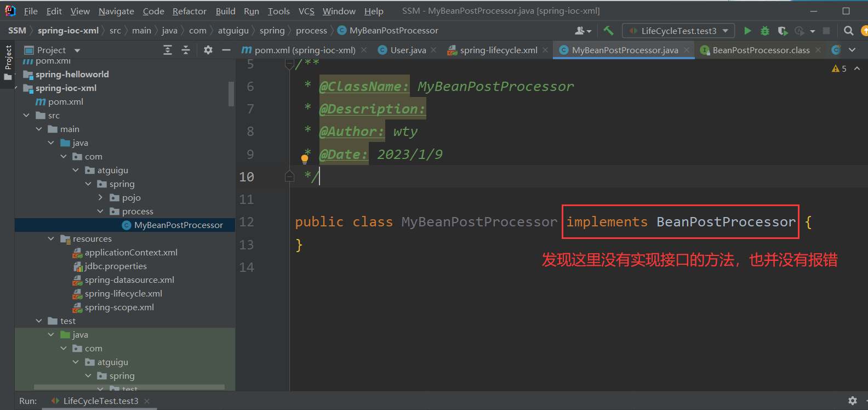Click the MyBeanPostProcessor breadcrumb
This screenshot has height=410, width=868.
[393, 31]
